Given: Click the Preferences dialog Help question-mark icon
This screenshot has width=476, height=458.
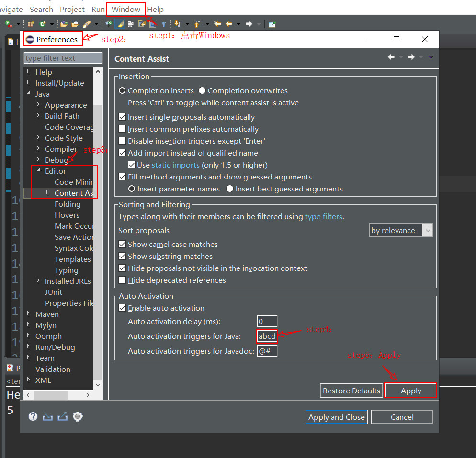Looking at the screenshot, I should point(33,416).
